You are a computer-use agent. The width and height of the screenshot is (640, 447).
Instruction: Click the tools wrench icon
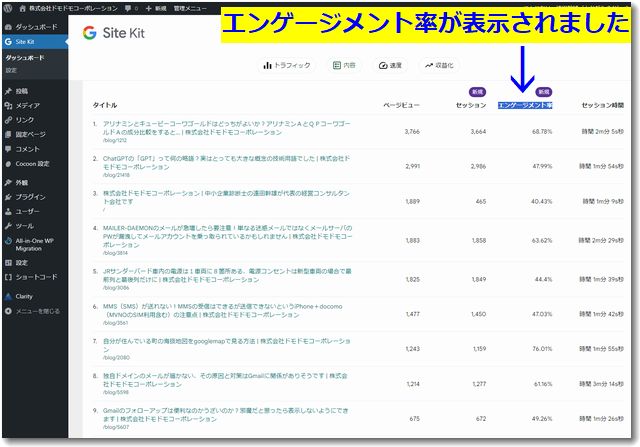pyautogui.click(x=8, y=226)
